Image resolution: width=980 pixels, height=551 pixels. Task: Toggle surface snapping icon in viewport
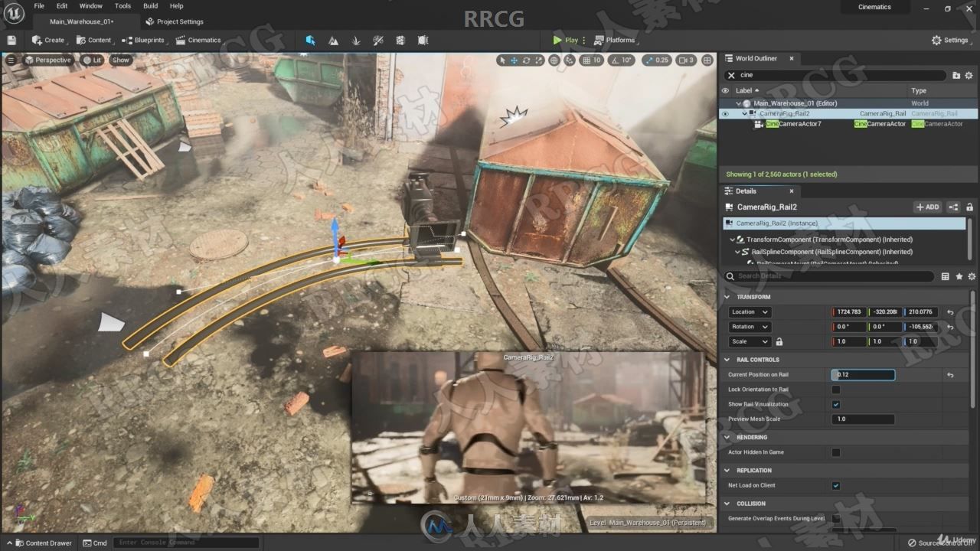tap(570, 60)
